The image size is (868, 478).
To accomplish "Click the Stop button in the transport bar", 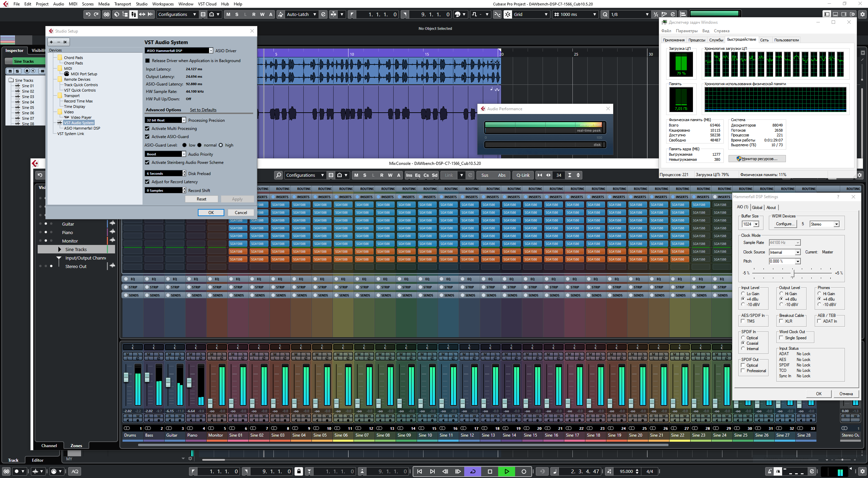I will 490,471.
